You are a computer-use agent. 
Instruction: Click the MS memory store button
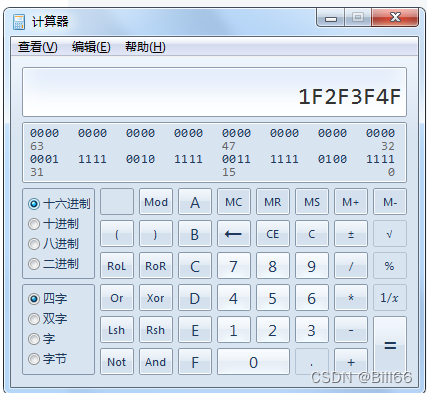(312, 202)
